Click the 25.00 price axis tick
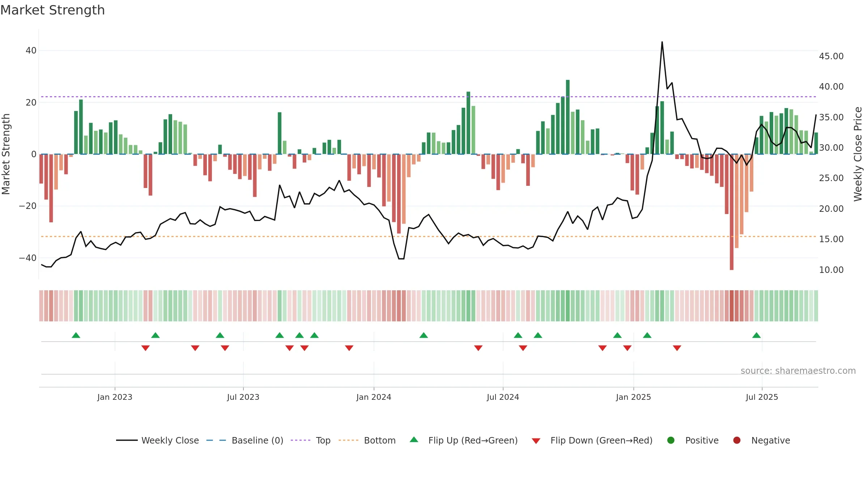The image size is (868, 488). 831,178
